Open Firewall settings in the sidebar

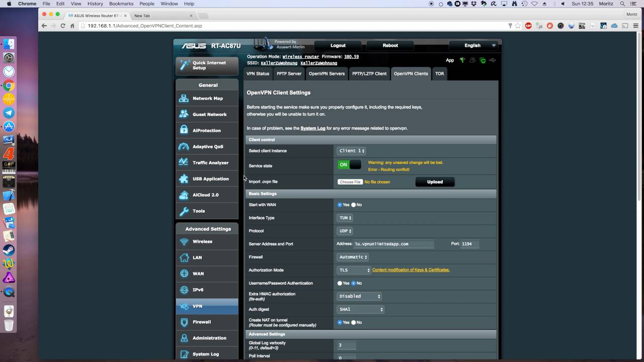[x=207, y=322]
